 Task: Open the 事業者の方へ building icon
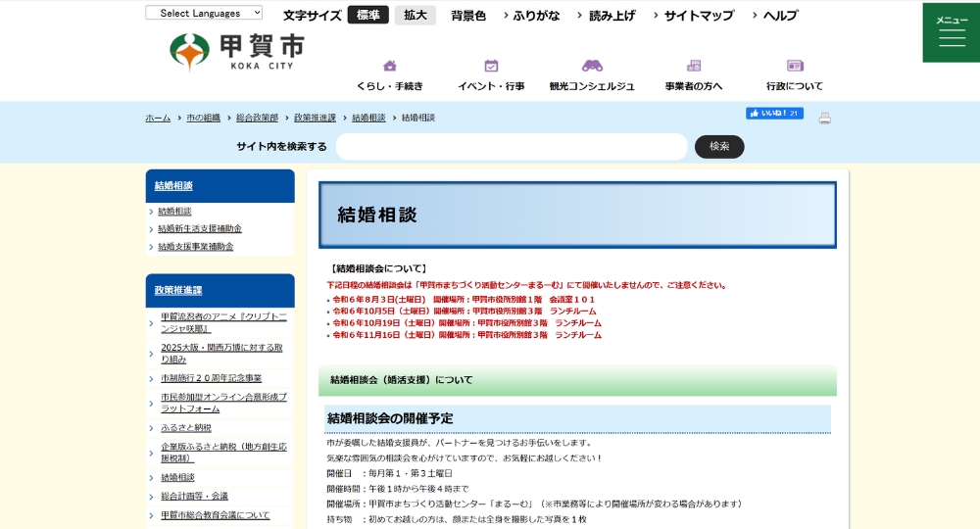[694, 66]
